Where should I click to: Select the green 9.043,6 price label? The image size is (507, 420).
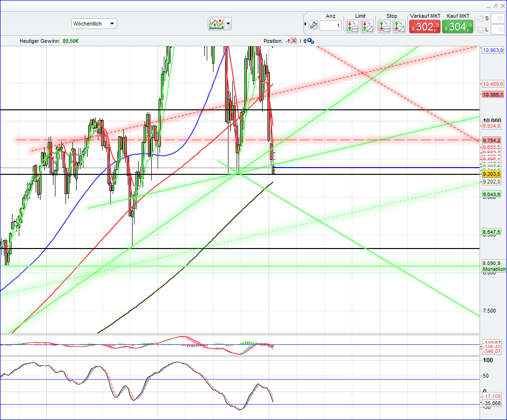pos(492,194)
